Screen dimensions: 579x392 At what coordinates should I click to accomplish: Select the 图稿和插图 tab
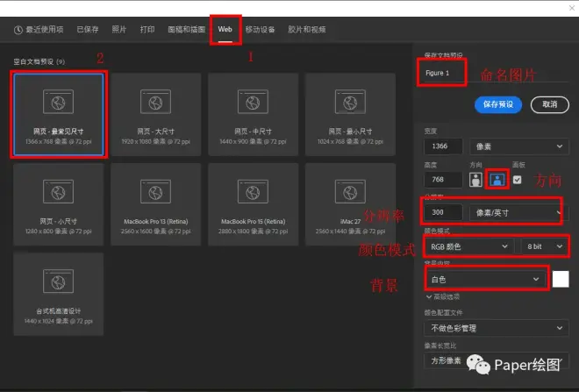point(187,30)
